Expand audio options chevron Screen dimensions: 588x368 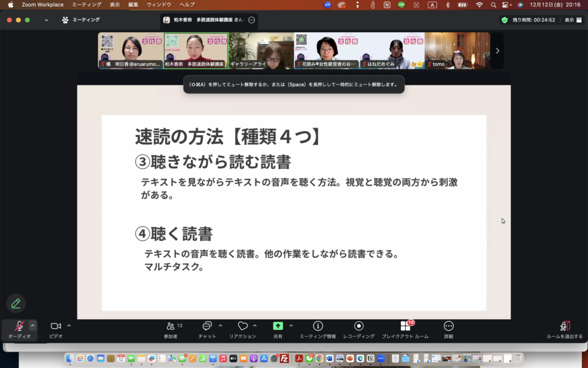(33, 325)
